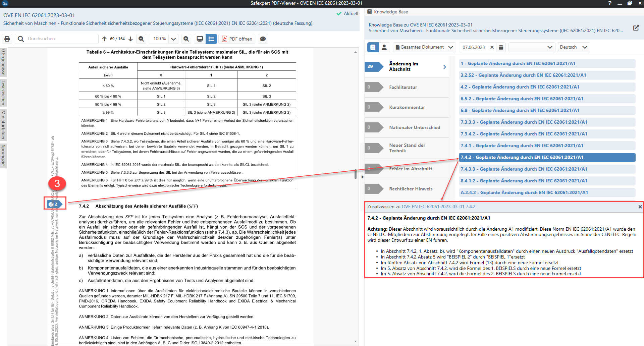The width and height of the screenshot is (644, 346).
Task: Open the calendar date picker
Action: tap(501, 47)
